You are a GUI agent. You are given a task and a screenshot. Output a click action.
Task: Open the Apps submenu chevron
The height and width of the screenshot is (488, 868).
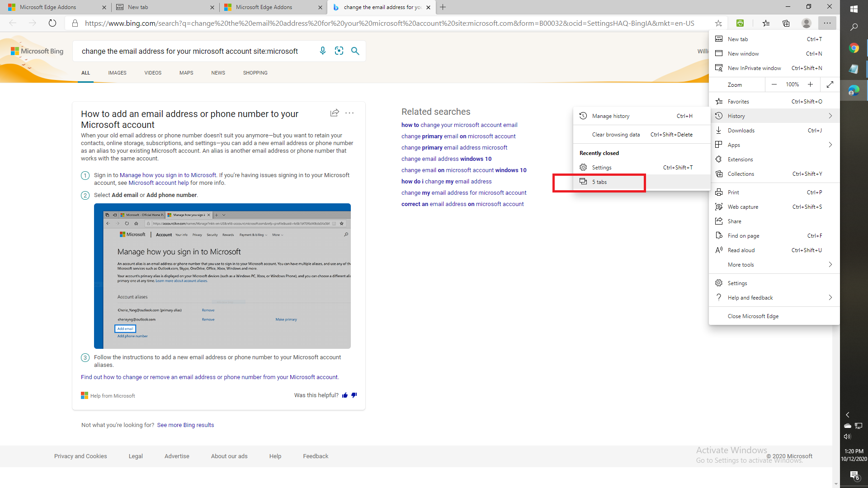coord(830,145)
